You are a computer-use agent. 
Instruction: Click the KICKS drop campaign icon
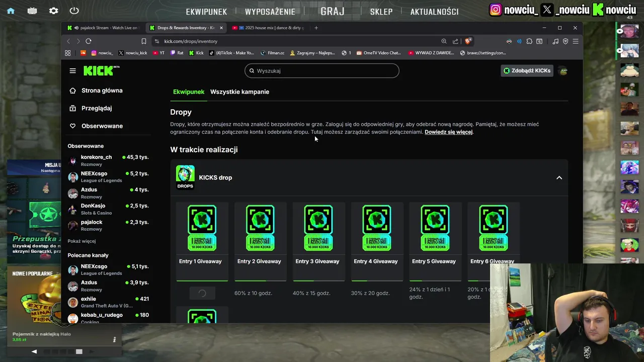(185, 176)
